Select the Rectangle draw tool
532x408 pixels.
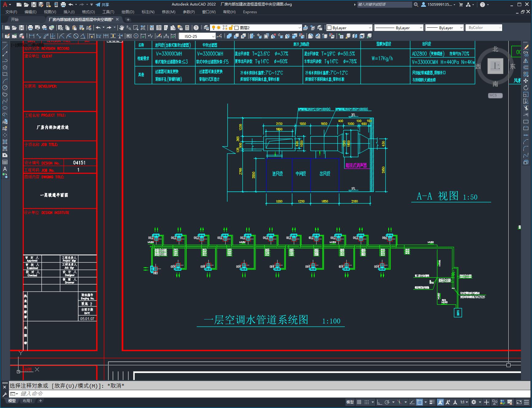pyautogui.click(x=5, y=74)
